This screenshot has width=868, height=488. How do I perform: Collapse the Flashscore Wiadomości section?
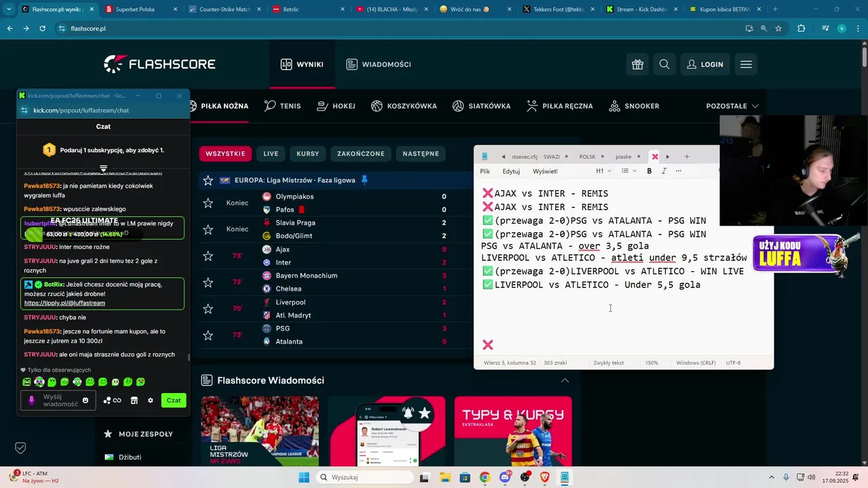[565, 380]
